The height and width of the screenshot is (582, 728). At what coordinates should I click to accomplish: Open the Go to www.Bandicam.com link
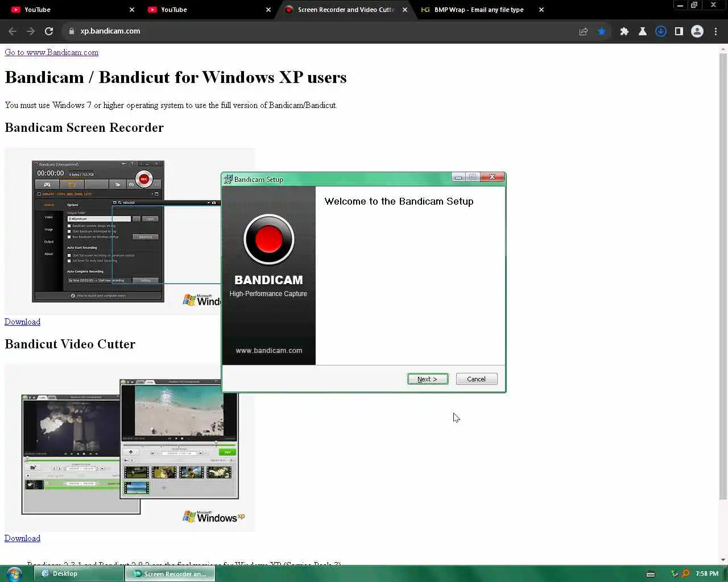51,52
